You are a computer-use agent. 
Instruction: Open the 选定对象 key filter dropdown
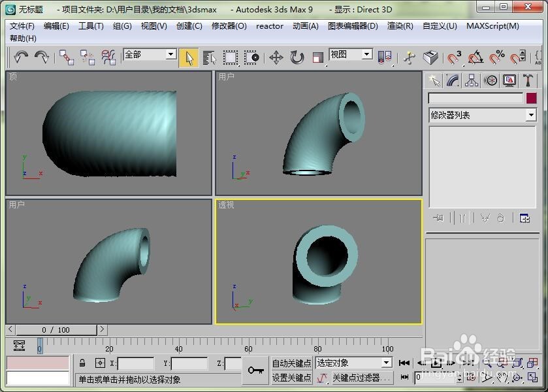(353, 363)
